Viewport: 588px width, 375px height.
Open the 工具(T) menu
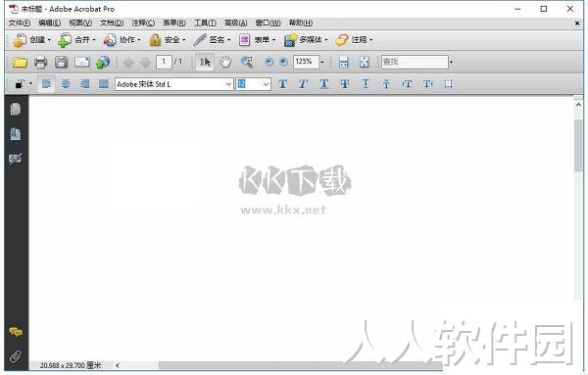tap(205, 23)
